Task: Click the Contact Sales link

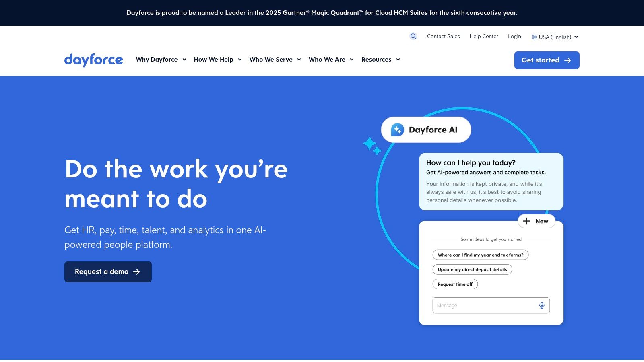Action: pos(443,36)
